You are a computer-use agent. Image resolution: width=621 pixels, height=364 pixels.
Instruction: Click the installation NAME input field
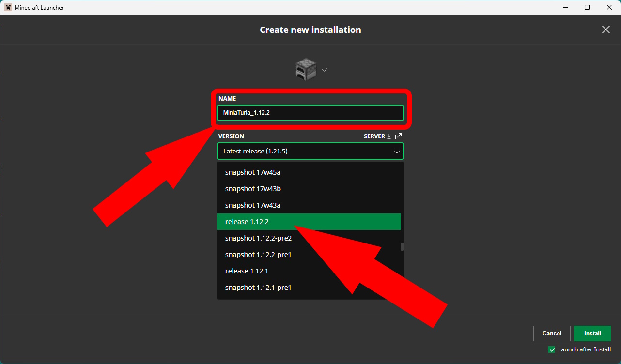tap(310, 113)
